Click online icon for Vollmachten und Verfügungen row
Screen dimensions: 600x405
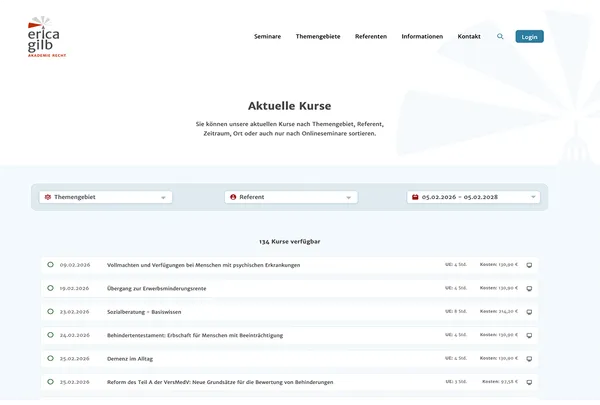coord(529,265)
